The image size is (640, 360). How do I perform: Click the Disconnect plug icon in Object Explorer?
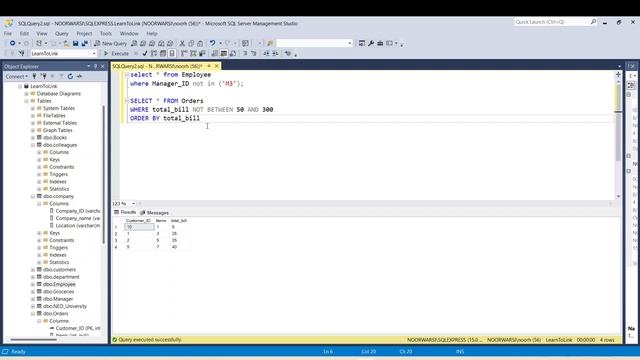click(44, 76)
